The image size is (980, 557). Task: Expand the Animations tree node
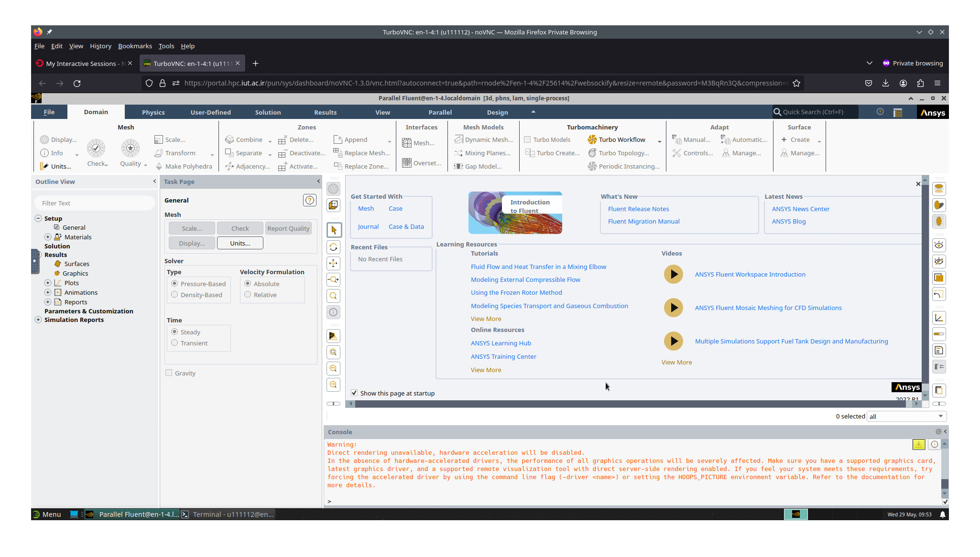point(48,292)
